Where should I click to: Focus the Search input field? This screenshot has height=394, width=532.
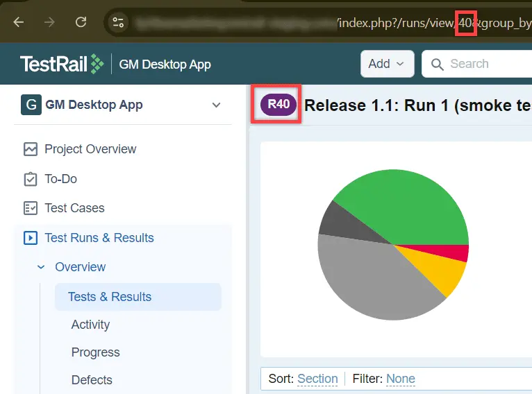coord(476,64)
